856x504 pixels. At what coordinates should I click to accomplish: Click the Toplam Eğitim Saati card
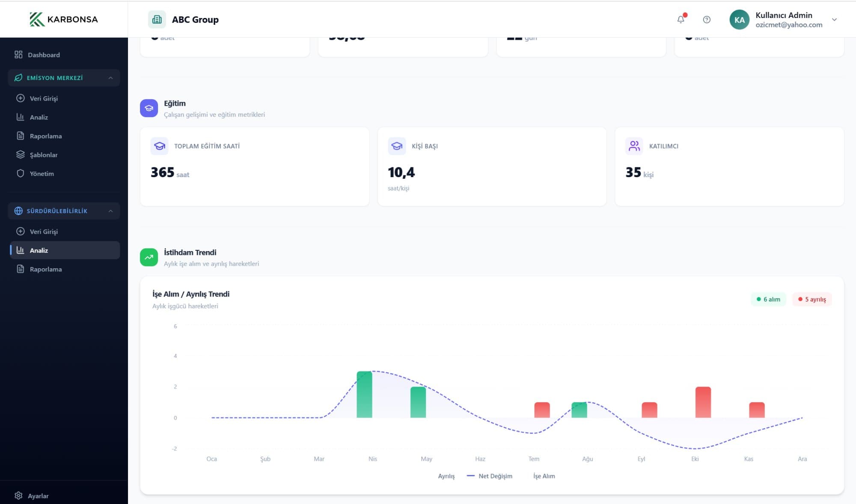[x=254, y=166]
